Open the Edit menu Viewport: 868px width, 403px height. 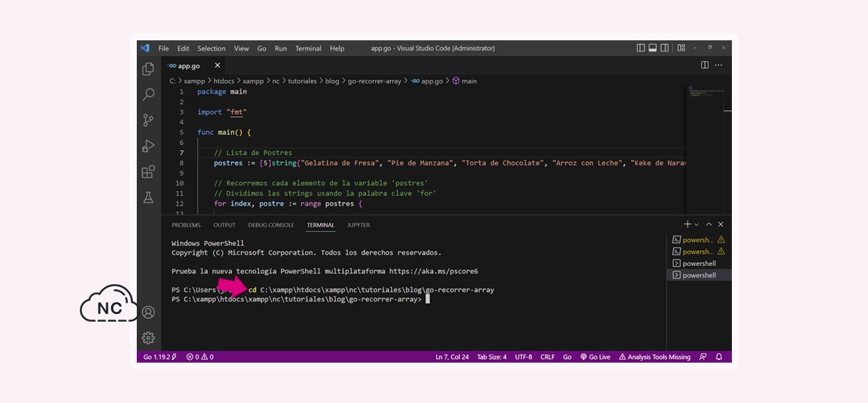pos(183,49)
